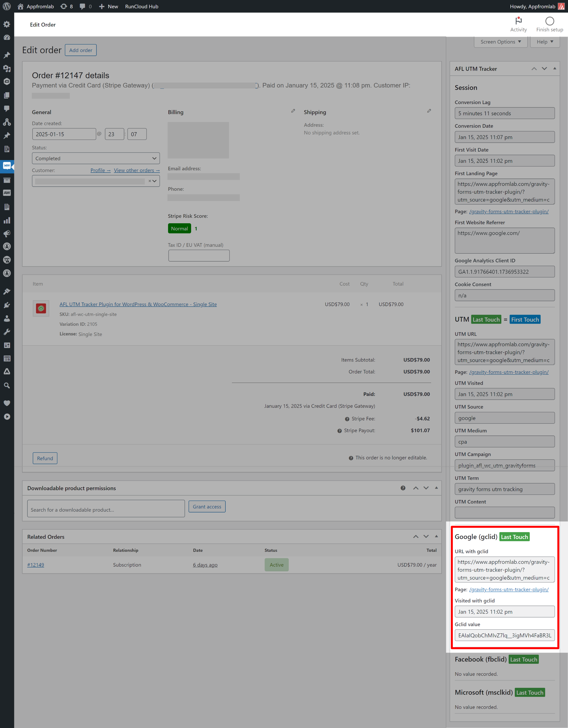The image size is (568, 728).
Task: Open the Appfromlab site menu
Action: point(35,6)
